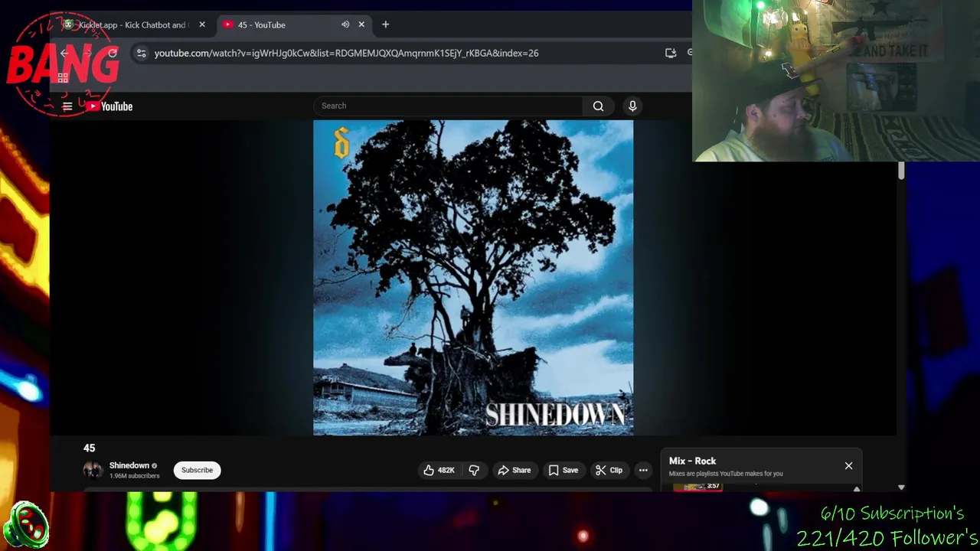Viewport: 980px width, 551px height.
Task: Click the video title "45"
Action: tap(89, 448)
